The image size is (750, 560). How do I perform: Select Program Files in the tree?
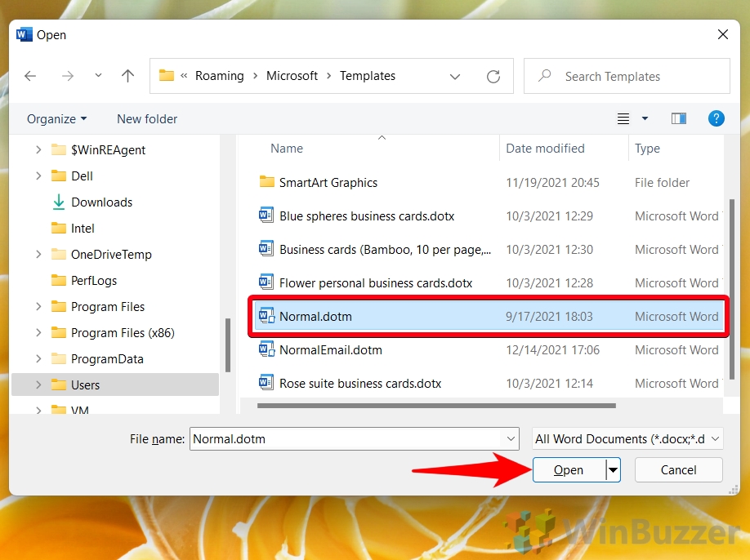click(108, 307)
